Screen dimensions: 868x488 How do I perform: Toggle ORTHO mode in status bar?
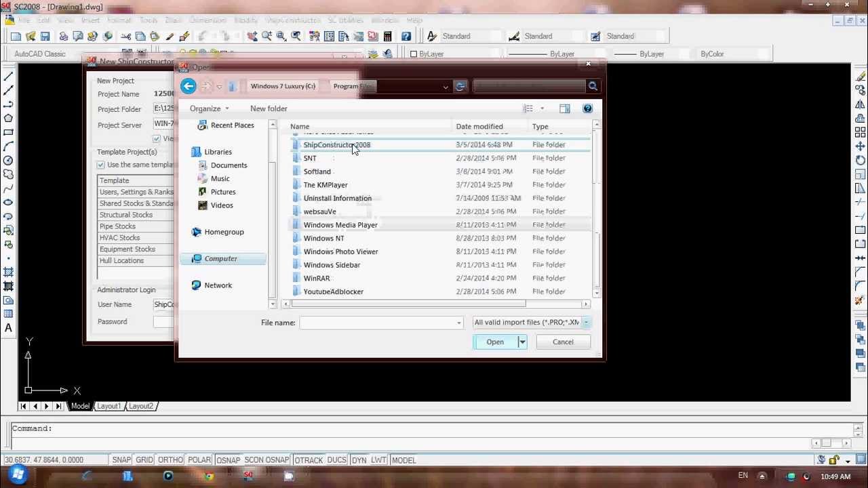pyautogui.click(x=170, y=460)
